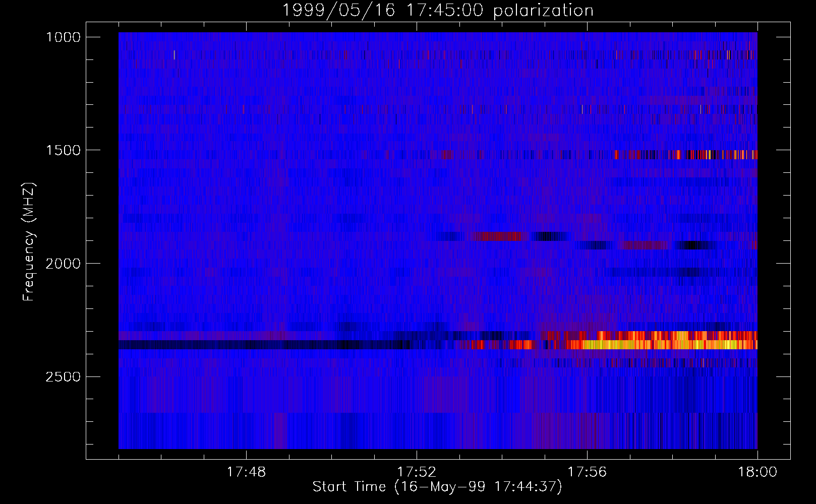The image size is (816, 504).
Task: Click the 17:48 time axis label
Action: click(246, 472)
